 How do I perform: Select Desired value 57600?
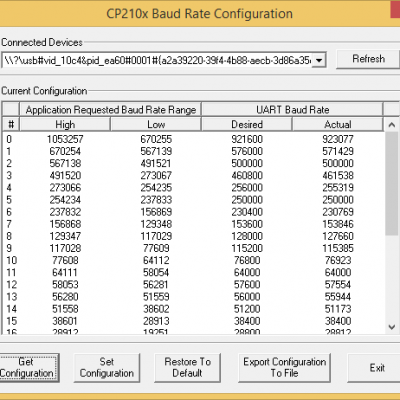(x=247, y=285)
